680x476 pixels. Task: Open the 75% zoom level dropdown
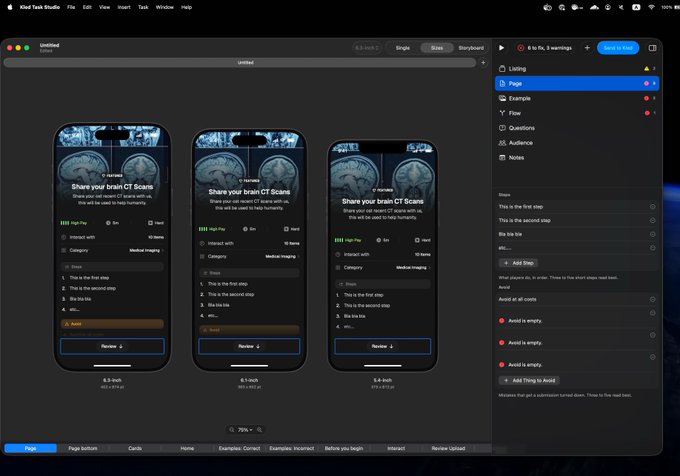(245, 430)
